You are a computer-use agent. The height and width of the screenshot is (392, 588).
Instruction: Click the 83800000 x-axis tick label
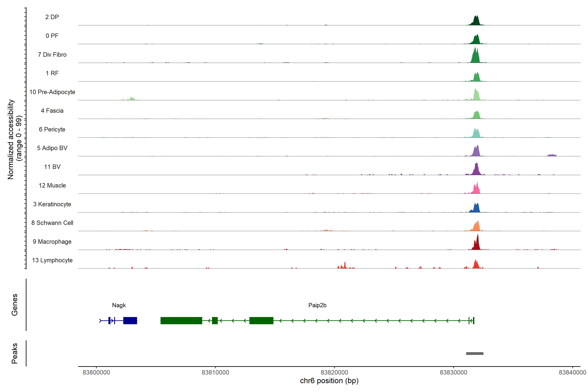tap(96, 373)
